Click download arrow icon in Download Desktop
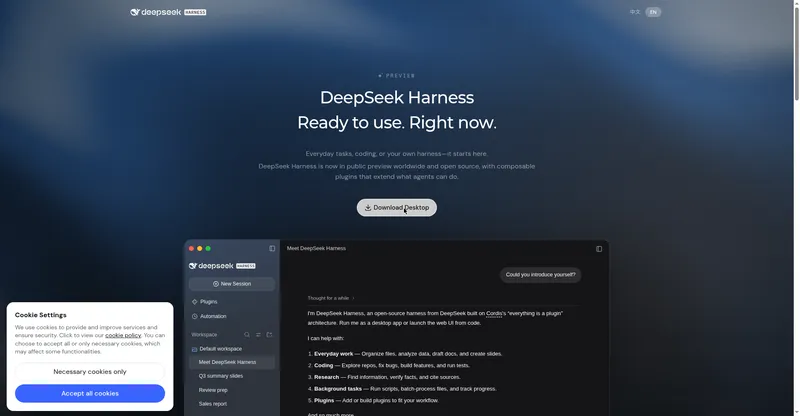 point(368,208)
